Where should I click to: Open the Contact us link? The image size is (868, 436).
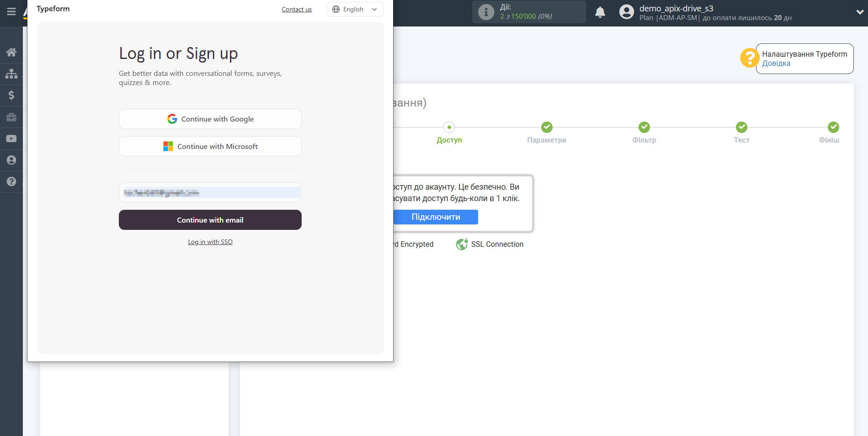pos(297,9)
